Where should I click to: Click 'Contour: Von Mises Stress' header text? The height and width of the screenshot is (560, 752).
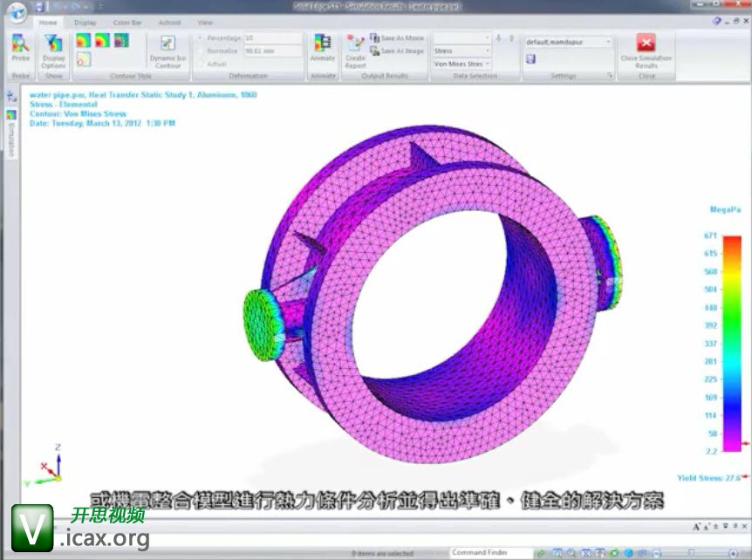pos(78,113)
